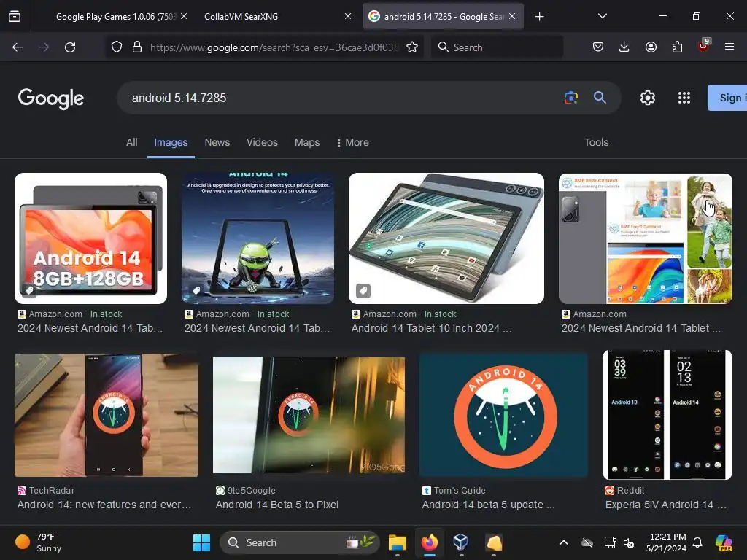Open Tom's Guide Android 14 logo image
This screenshot has width=747, height=560.
503,415
